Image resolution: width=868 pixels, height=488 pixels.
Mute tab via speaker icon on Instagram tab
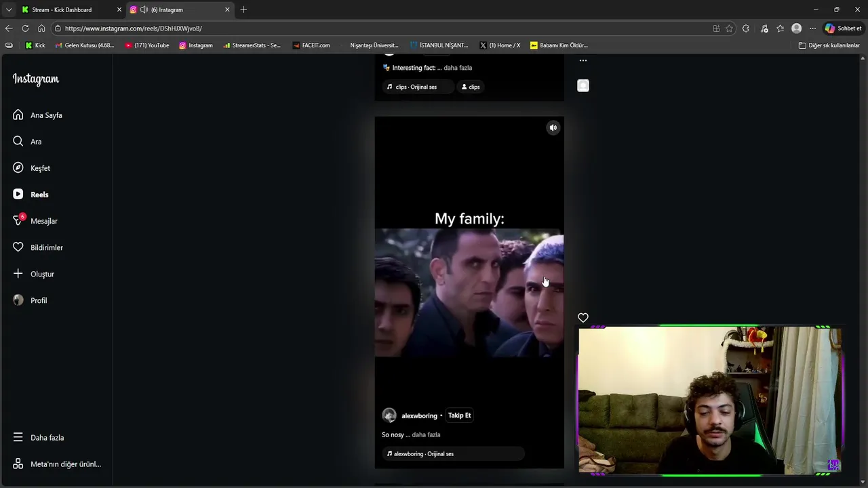[144, 9]
